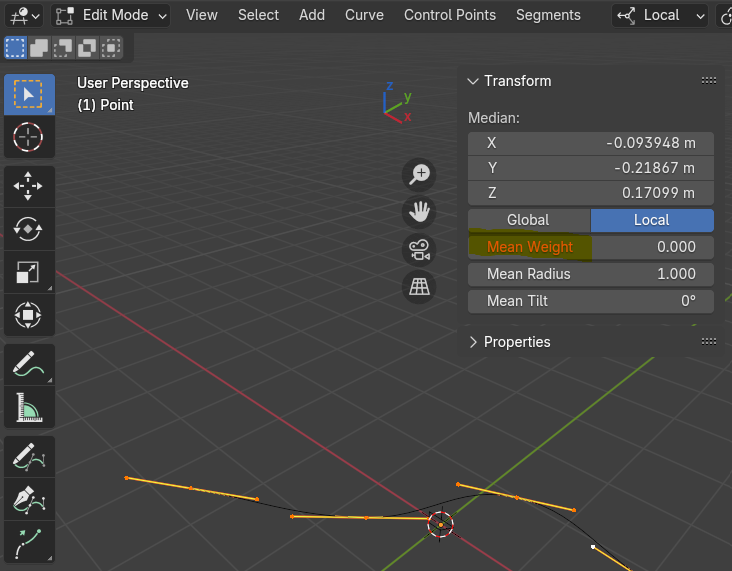
Task: Click the '(1) Point' overlay text
Action: coord(106,105)
